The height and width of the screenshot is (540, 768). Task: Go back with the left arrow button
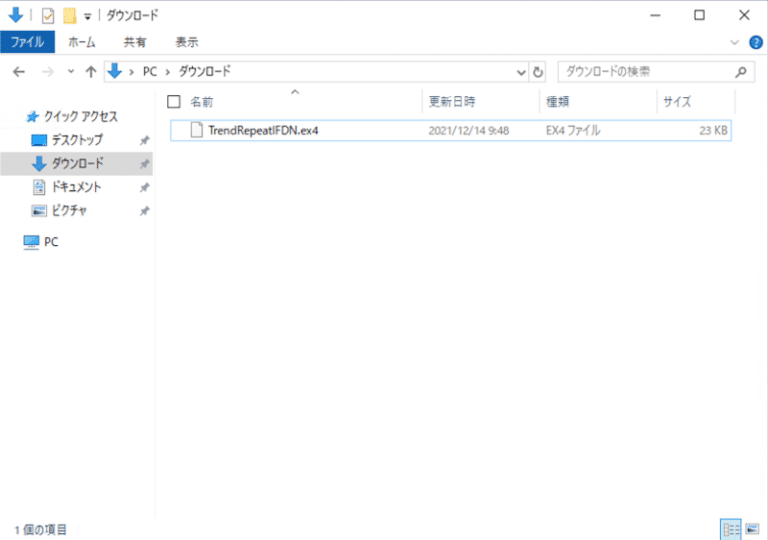tap(19, 72)
